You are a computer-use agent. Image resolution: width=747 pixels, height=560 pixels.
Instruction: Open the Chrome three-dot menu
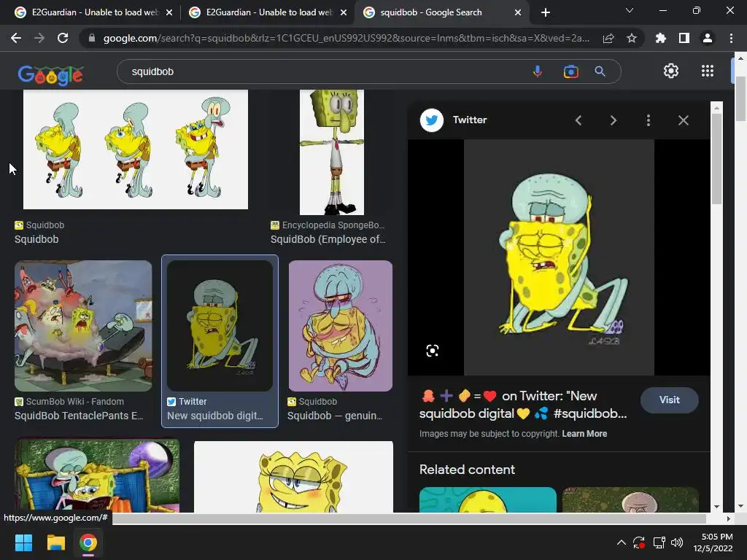pyautogui.click(x=731, y=38)
